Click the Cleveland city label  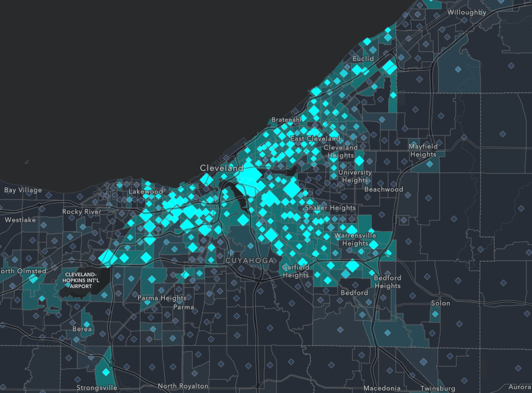click(x=222, y=168)
